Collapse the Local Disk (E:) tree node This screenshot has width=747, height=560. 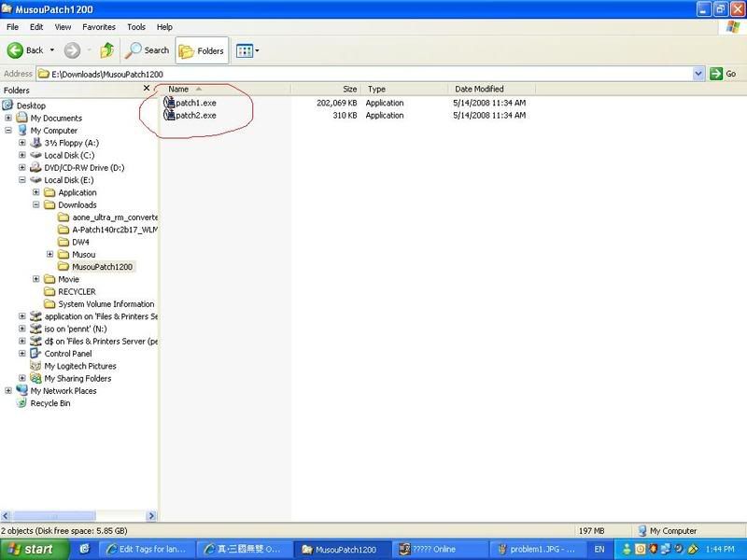[x=22, y=180]
